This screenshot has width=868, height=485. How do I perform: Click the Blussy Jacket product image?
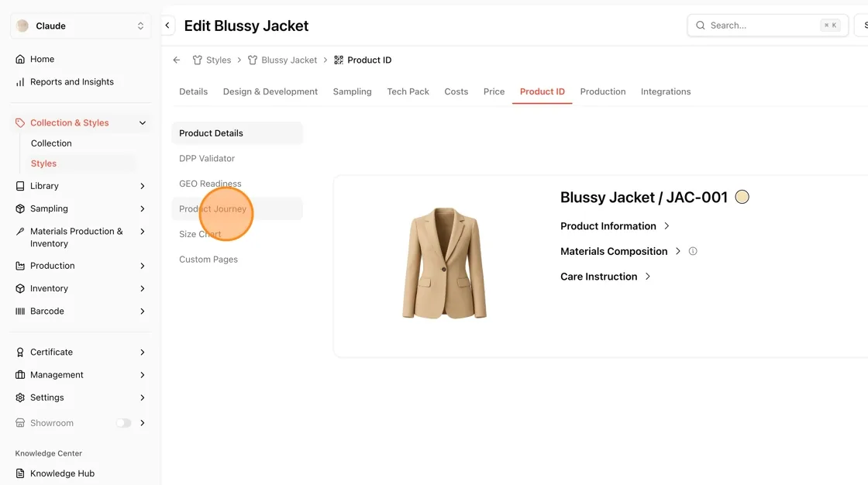coord(444,263)
